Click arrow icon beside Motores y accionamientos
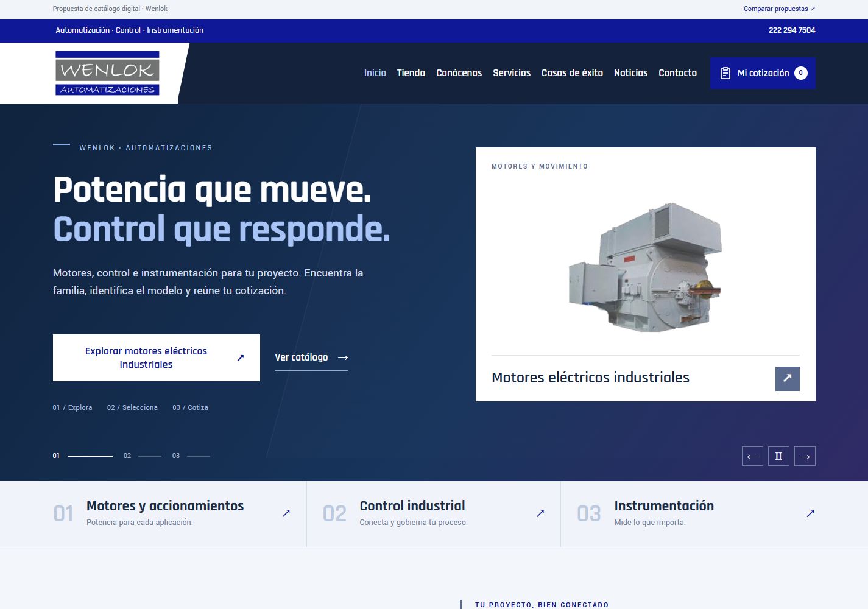 (286, 513)
